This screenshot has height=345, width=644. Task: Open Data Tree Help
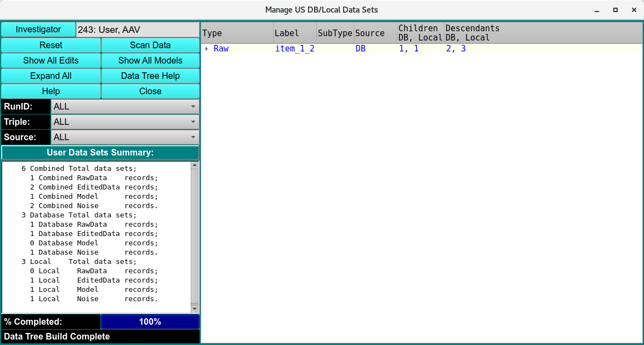tap(150, 76)
